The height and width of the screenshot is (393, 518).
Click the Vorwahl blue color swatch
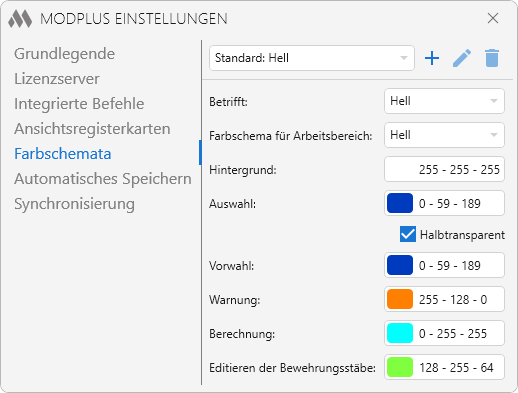tap(400, 265)
